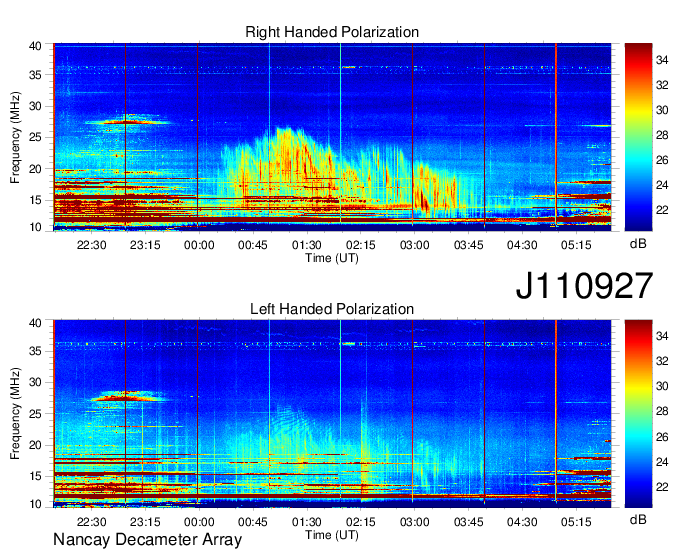
Task: Click the "28" value on Right Handed colorbar
Action: tap(662, 135)
